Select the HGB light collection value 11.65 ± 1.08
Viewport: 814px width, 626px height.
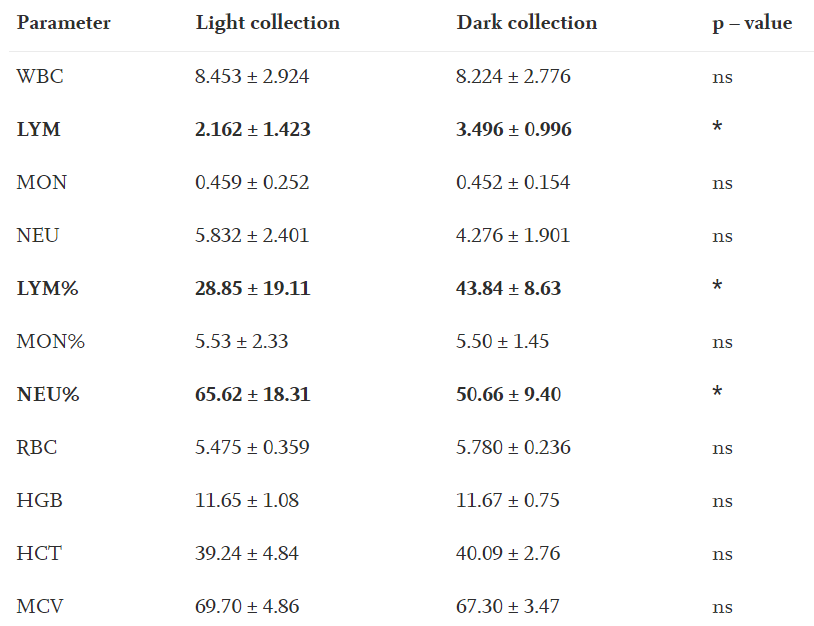click(246, 500)
